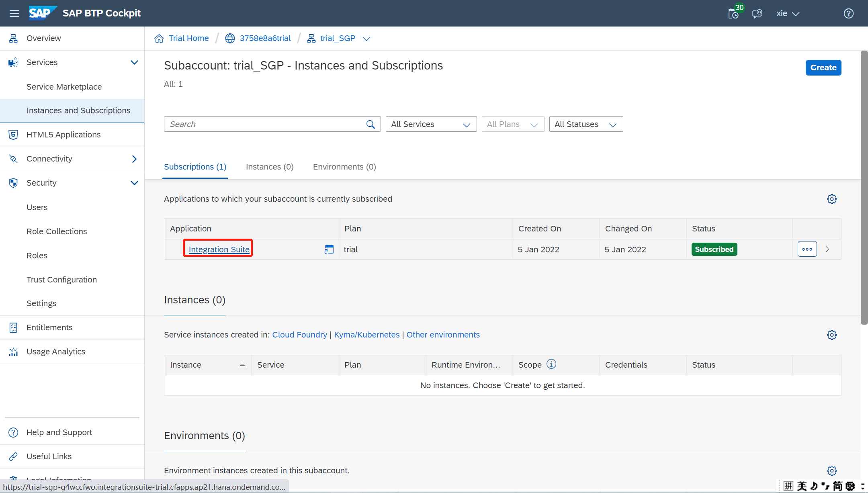This screenshot has width=868, height=493.
Task: Click the Scope information icon
Action: coord(551,364)
